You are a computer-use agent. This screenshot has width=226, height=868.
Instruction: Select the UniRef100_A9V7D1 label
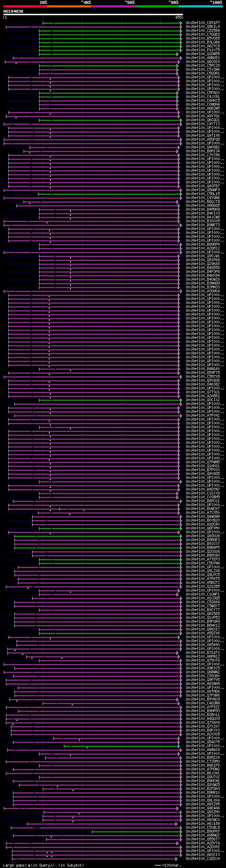[x=203, y=116]
